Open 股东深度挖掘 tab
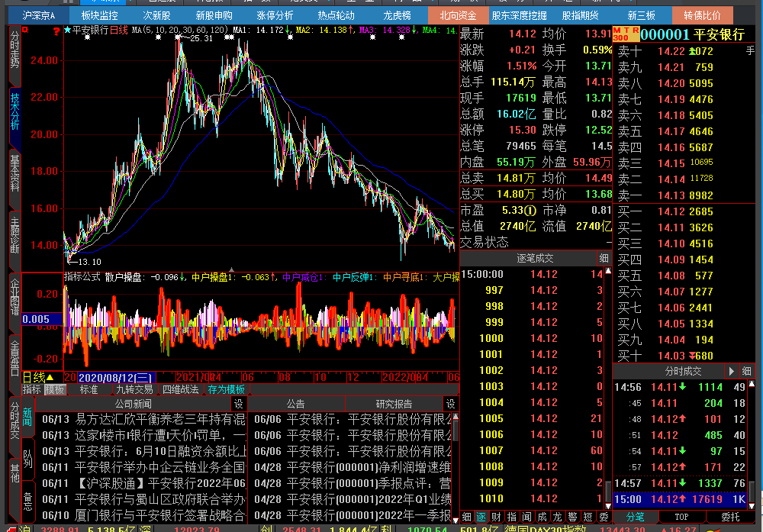This screenshot has width=763, height=532. tap(519, 15)
